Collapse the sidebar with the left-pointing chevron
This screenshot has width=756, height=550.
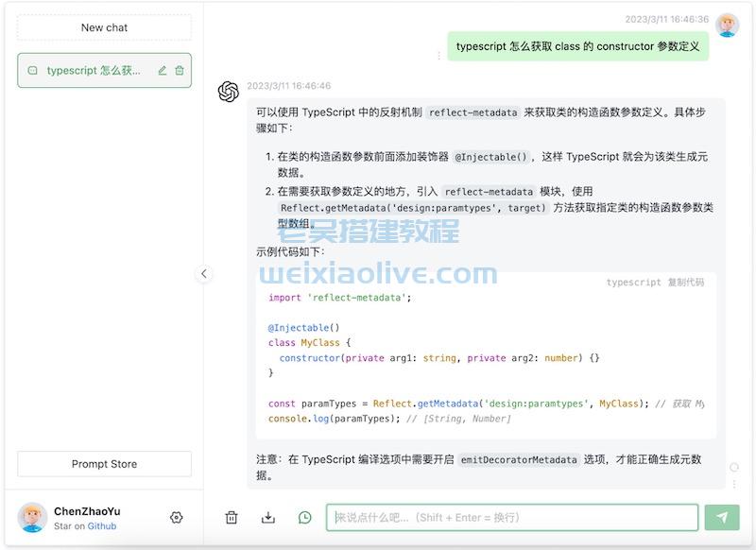(204, 273)
